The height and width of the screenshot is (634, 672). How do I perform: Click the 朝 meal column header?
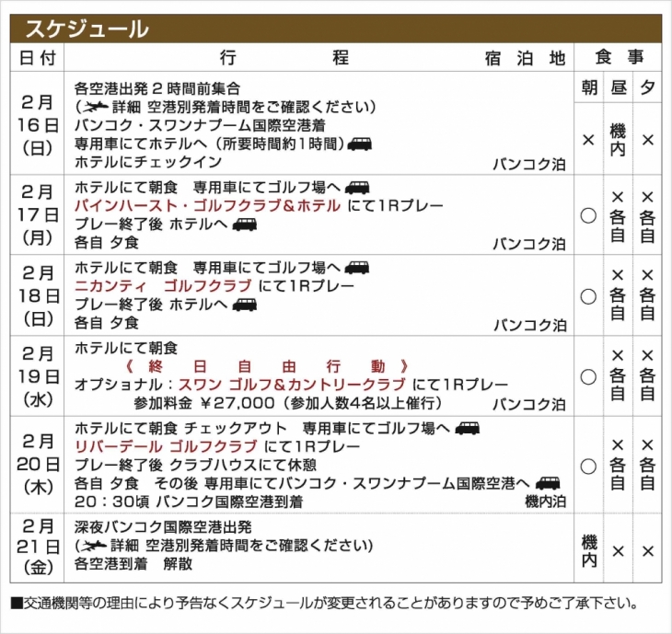pyautogui.click(x=589, y=87)
